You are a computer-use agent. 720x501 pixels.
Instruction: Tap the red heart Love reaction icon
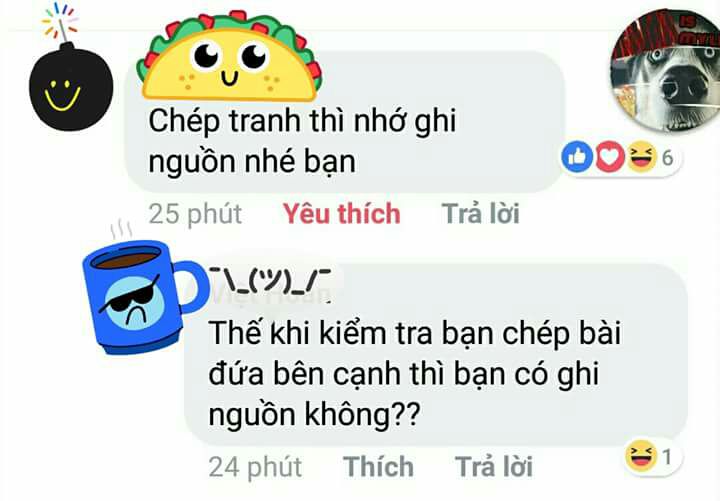click(610, 157)
